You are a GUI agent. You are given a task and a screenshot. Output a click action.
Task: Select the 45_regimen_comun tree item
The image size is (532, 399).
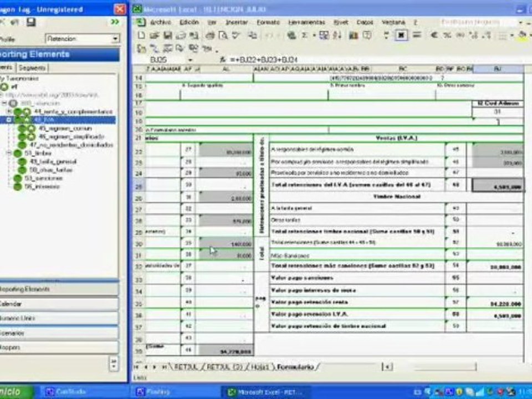pyautogui.click(x=65, y=128)
